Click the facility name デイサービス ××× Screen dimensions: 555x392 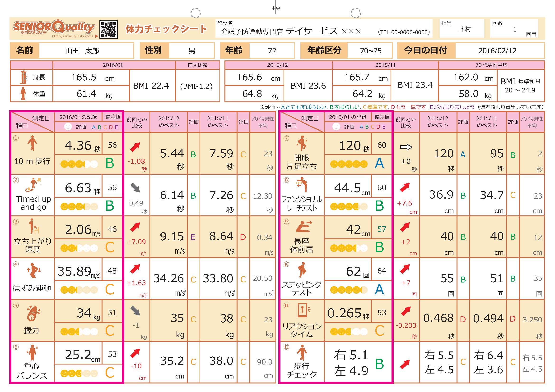[x=323, y=31]
